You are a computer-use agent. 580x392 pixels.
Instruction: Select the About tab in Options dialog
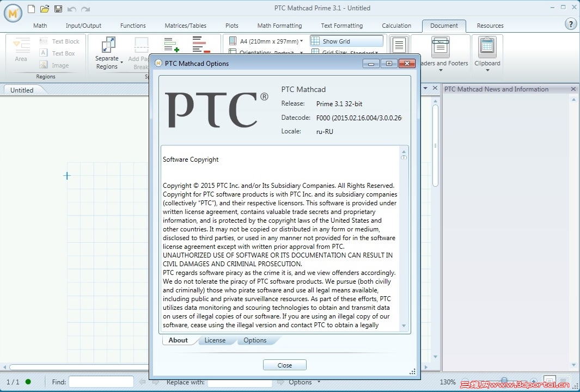tap(178, 340)
